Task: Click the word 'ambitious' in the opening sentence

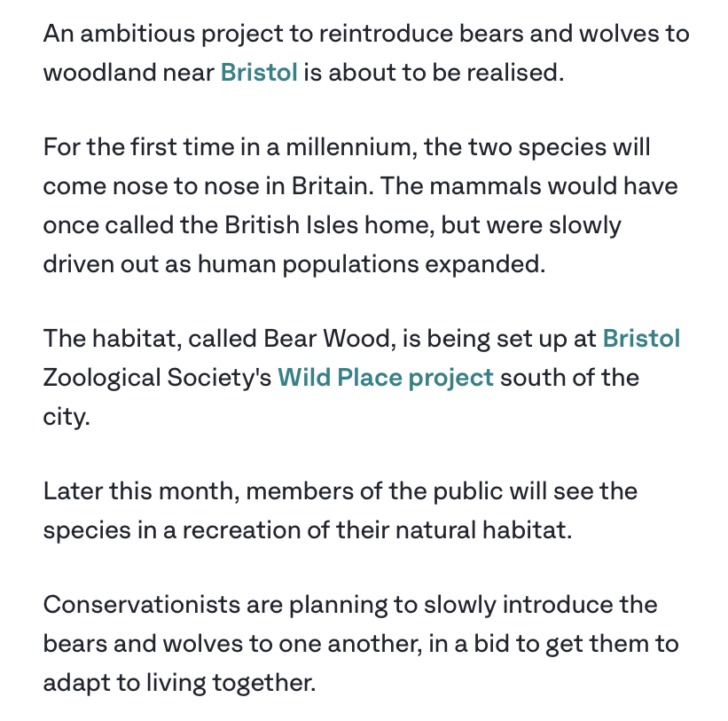Action: pos(137,34)
